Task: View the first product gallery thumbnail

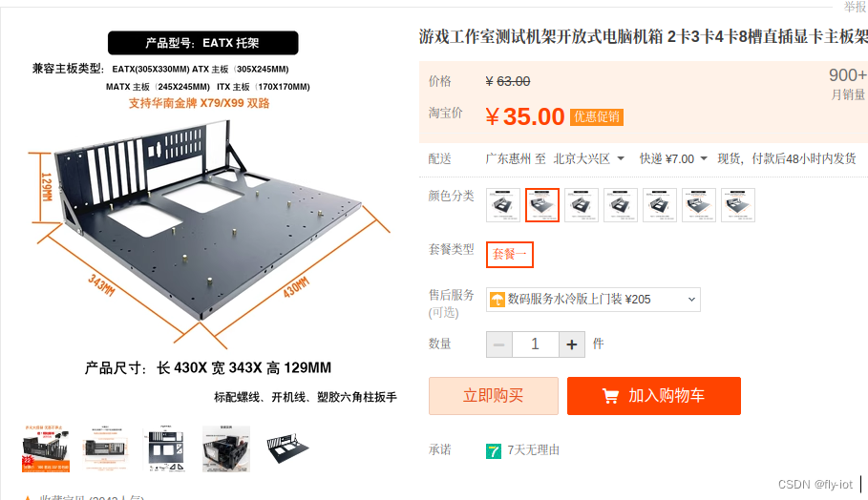Action: [46, 448]
